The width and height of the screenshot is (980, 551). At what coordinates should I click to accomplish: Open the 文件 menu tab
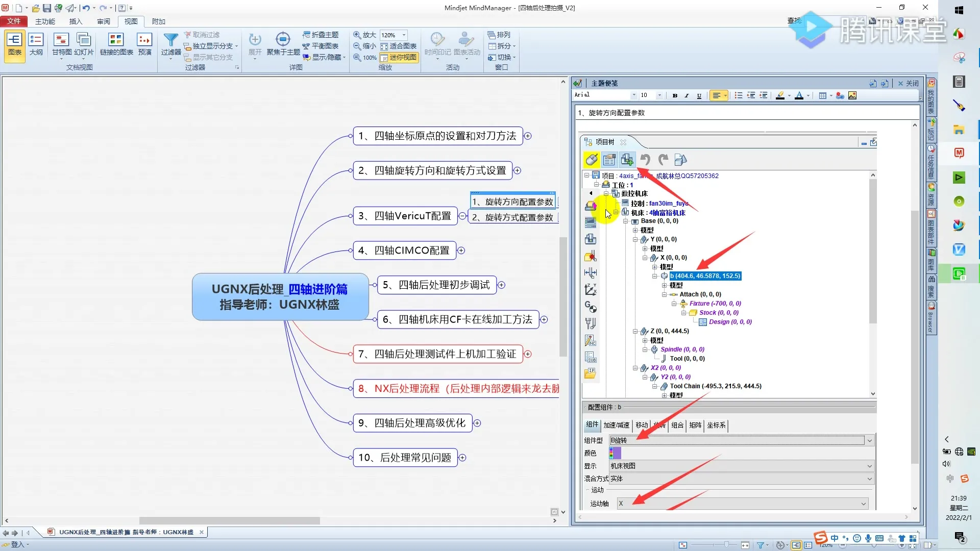click(x=14, y=21)
